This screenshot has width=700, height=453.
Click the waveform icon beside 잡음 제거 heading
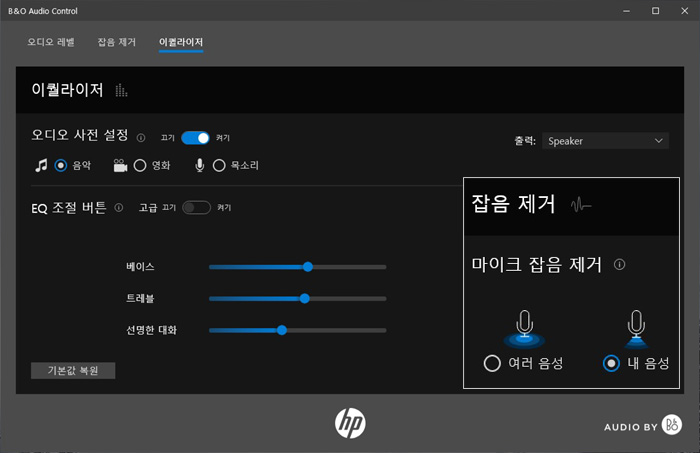click(x=581, y=205)
